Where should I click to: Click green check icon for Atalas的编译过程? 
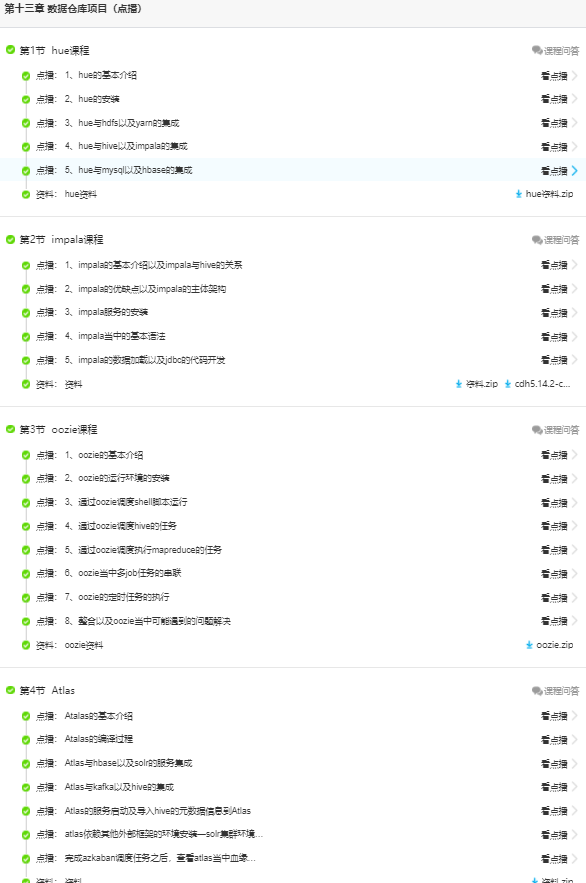tap(26, 740)
